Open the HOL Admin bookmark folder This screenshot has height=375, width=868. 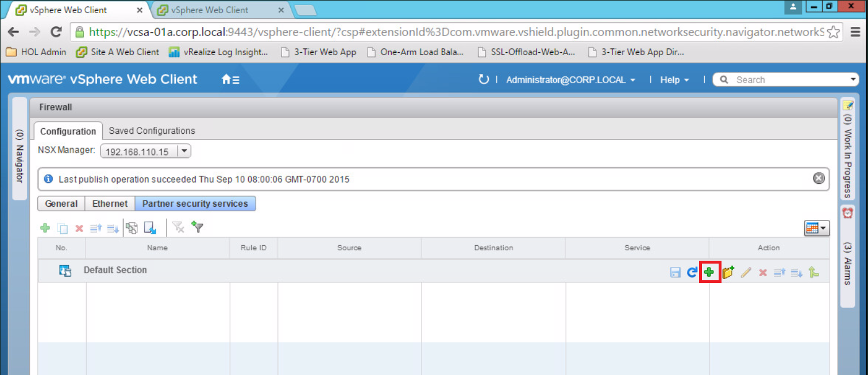[36, 52]
